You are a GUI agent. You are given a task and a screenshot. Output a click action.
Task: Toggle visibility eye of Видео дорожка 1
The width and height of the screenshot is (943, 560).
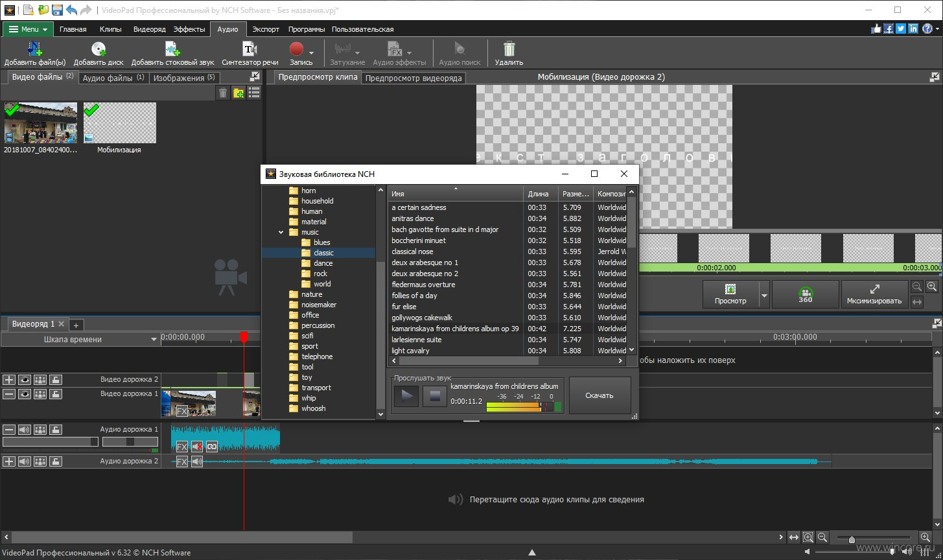(x=25, y=393)
